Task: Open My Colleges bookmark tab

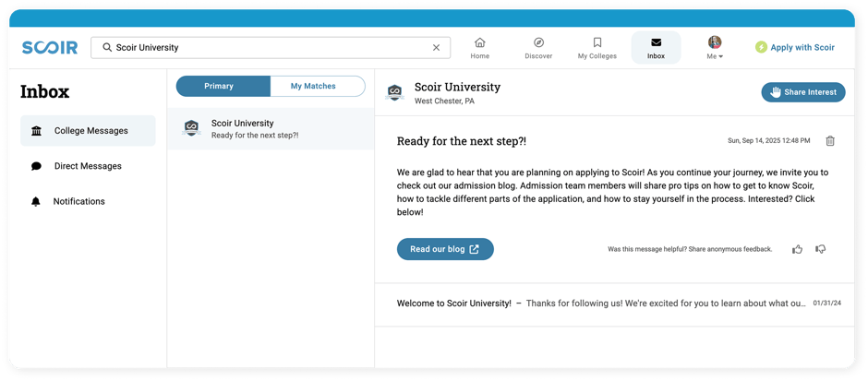Action: point(597,48)
